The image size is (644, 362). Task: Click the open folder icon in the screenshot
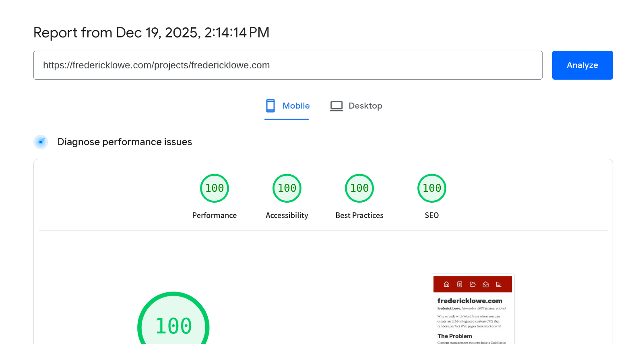[x=473, y=284]
